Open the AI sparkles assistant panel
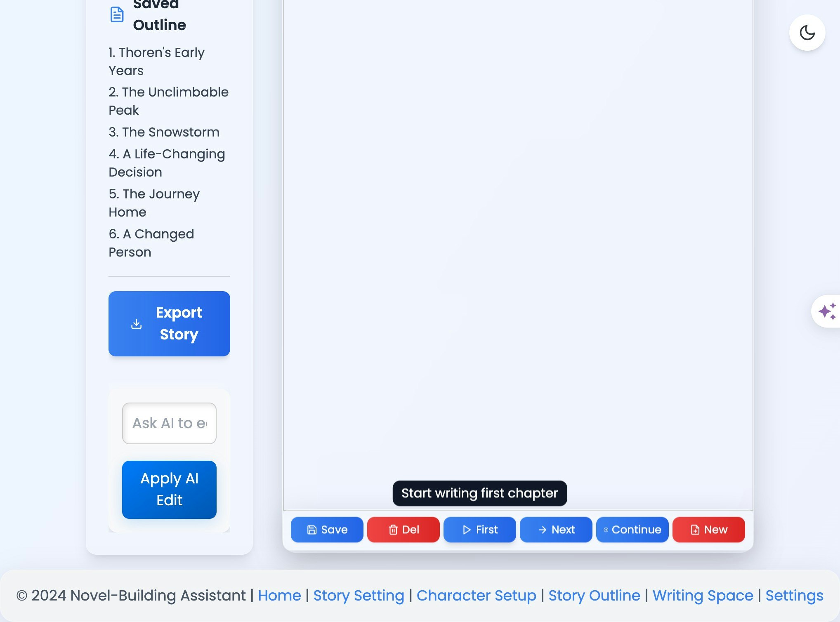This screenshot has height=622, width=840. point(827,311)
